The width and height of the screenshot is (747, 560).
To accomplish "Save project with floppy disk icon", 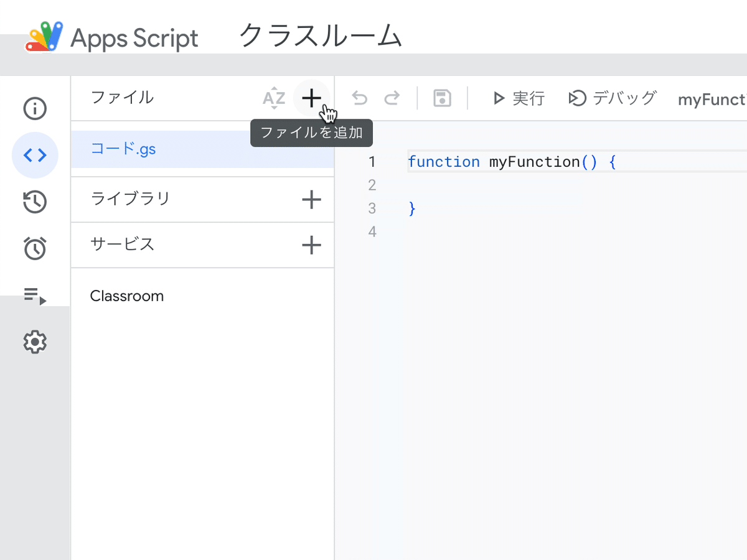I will click(x=442, y=98).
